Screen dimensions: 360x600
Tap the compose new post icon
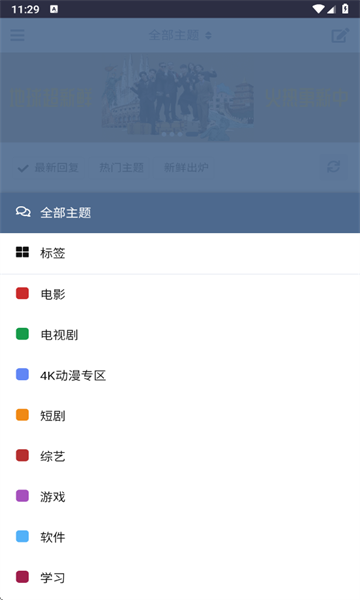[x=340, y=35]
